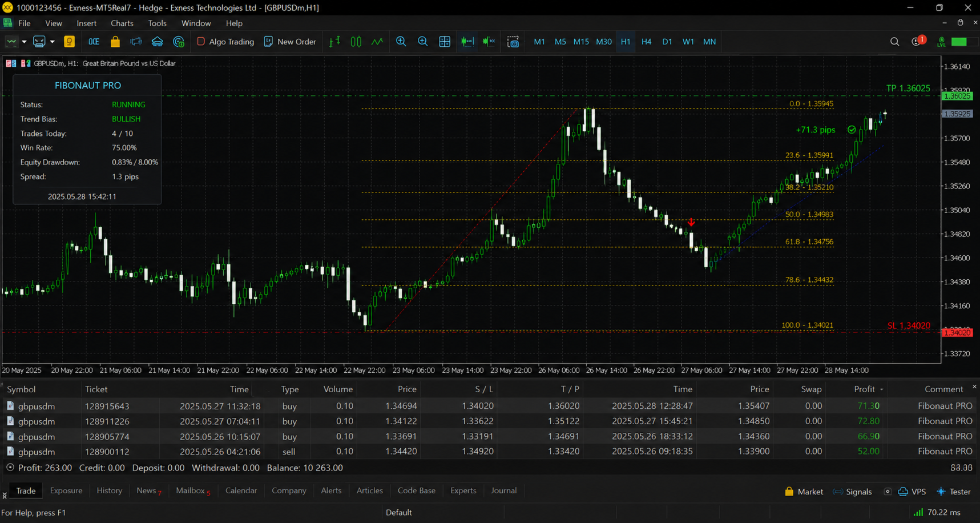Switch to the History tab
Screen dimensions: 980x523
(110, 490)
